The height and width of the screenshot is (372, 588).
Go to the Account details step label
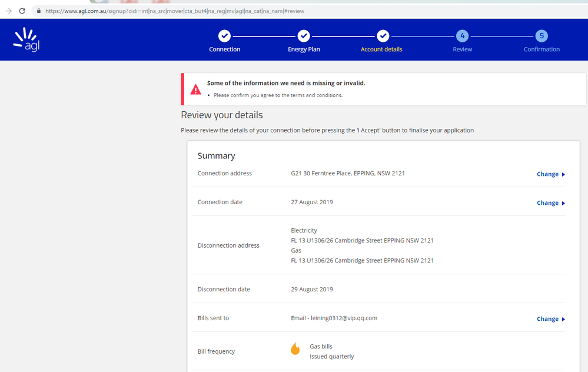click(x=381, y=49)
